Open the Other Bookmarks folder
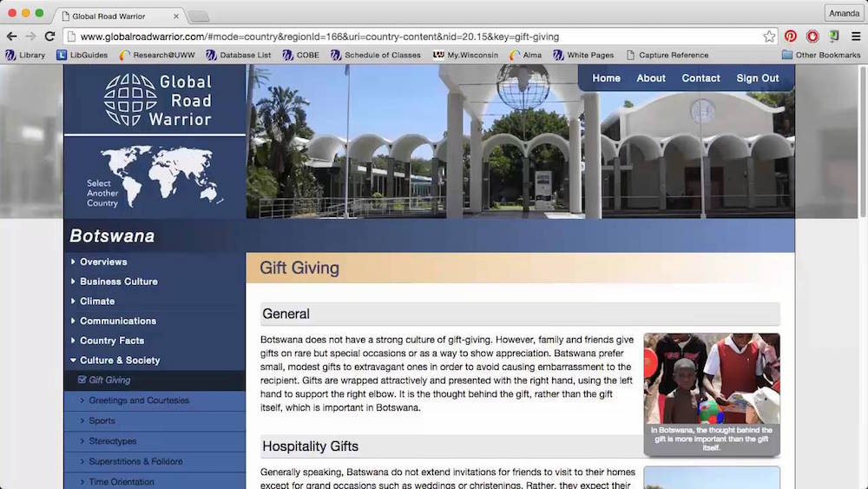The image size is (868, 489). pos(821,55)
